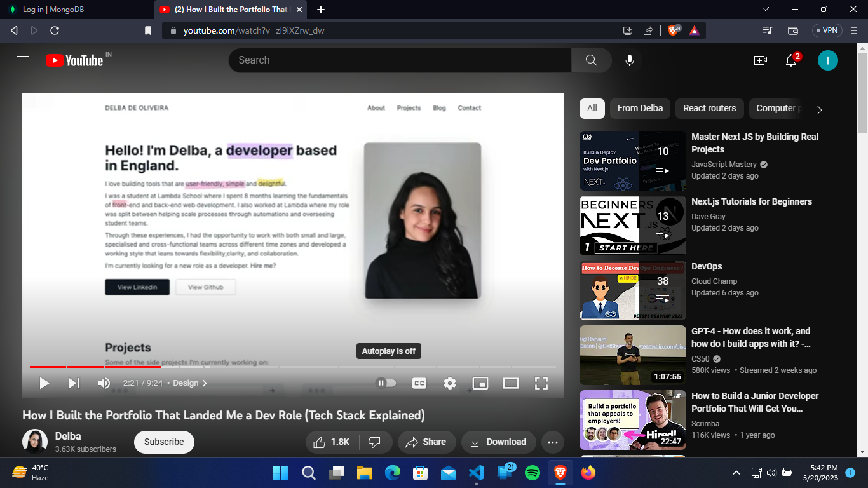Open more actions ellipsis button
The image size is (868, 488).
(x=552, y=442)
